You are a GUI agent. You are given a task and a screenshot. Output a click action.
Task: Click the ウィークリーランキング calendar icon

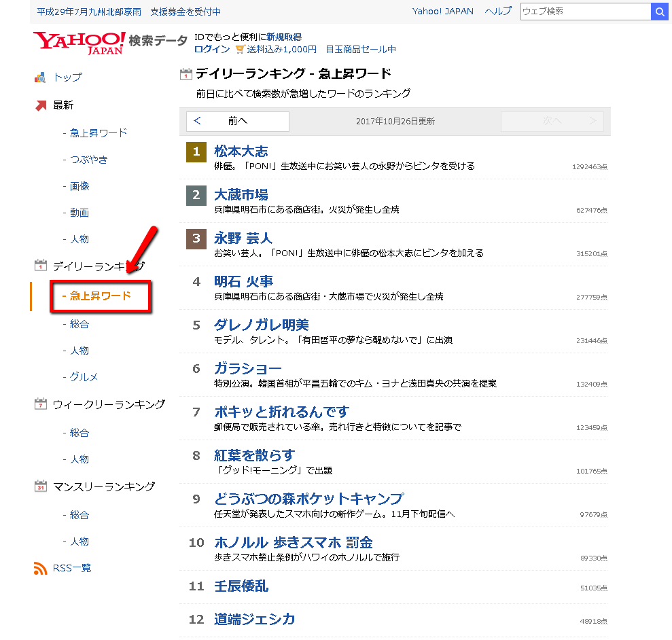(x=40, y=404)
